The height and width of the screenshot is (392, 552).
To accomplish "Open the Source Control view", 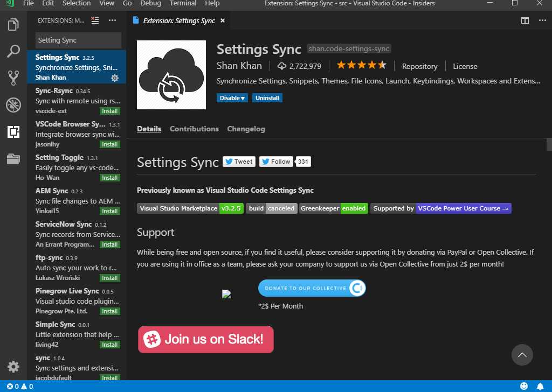I will click(13, 78).
